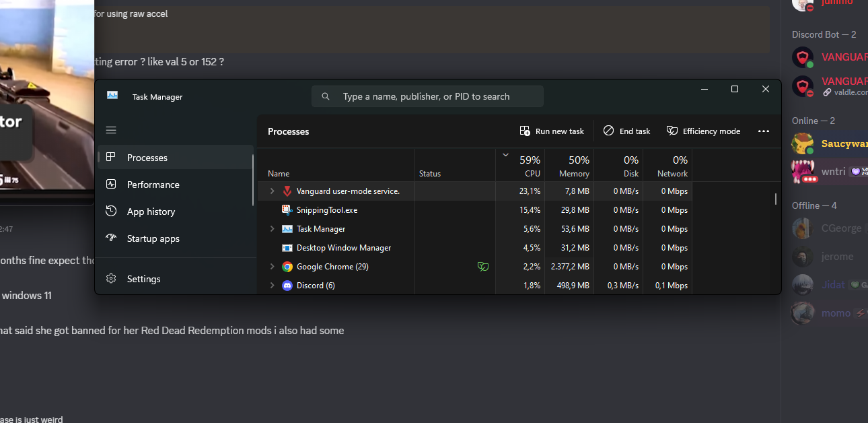Click the Chrome efficiency mode leaf icon
This screenshot has width=868, height=423.
pyautogui.click(x=482, y=267)
